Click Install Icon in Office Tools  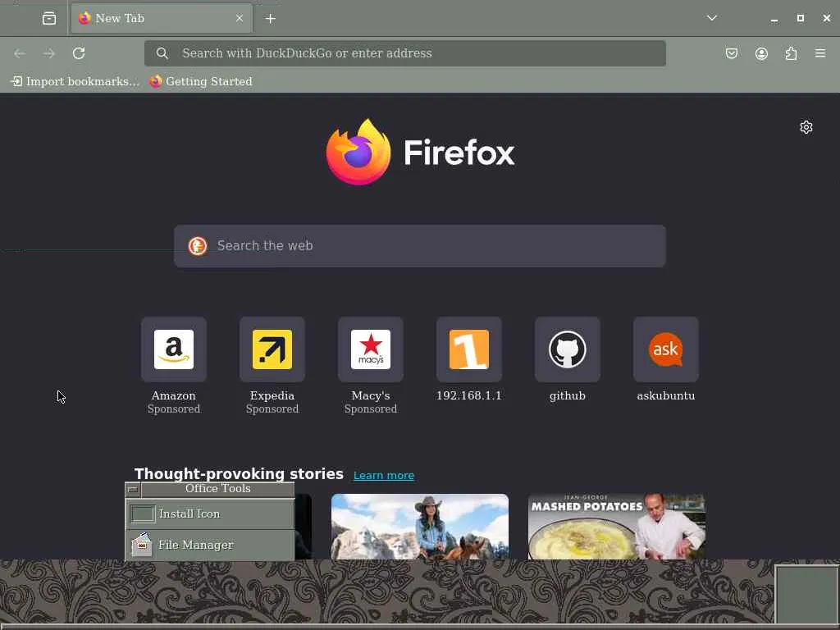[x=209, y=514]
